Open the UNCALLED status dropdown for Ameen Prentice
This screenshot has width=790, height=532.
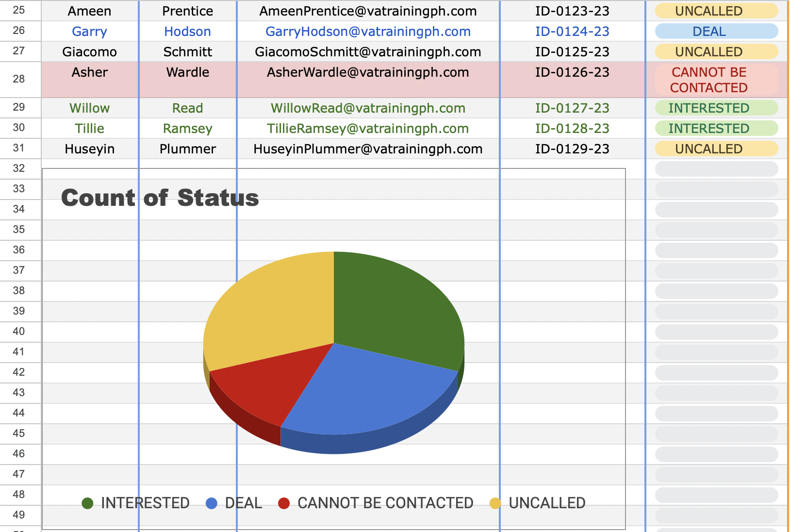[x=716, y=11]
